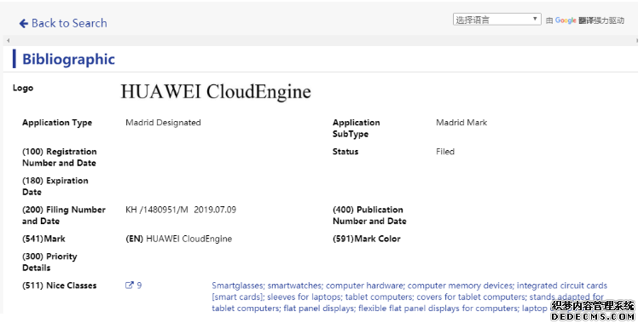Viewport: 644px width, 329px height.
Task: Click the Status label
Action: coord(345,152)
